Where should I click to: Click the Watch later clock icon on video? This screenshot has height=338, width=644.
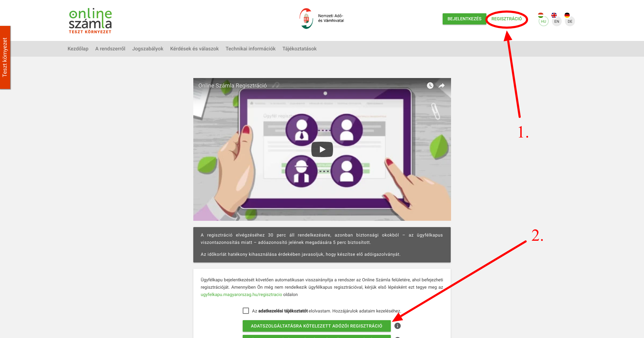pyautogui.click(x=430, y=85)
